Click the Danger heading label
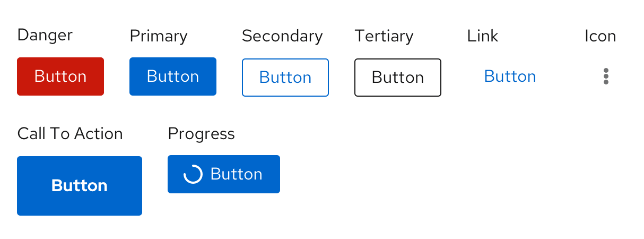 [45, 35]
